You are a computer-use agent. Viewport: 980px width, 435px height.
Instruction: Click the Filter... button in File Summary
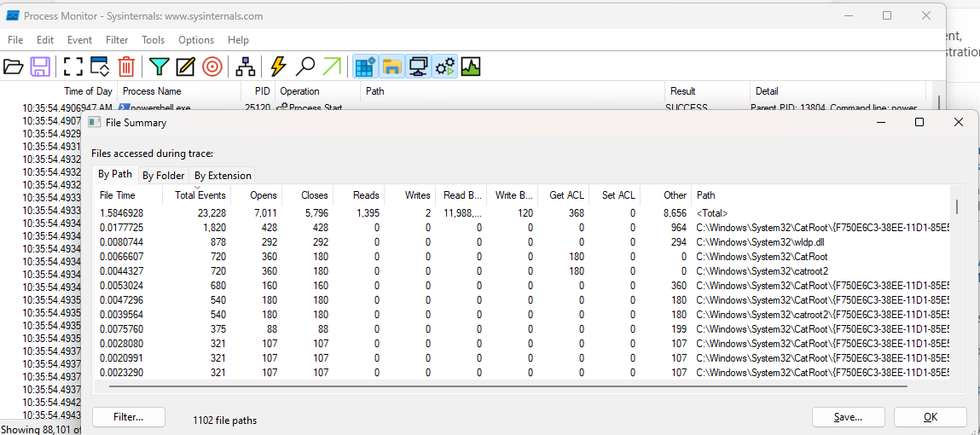point(128,417)
